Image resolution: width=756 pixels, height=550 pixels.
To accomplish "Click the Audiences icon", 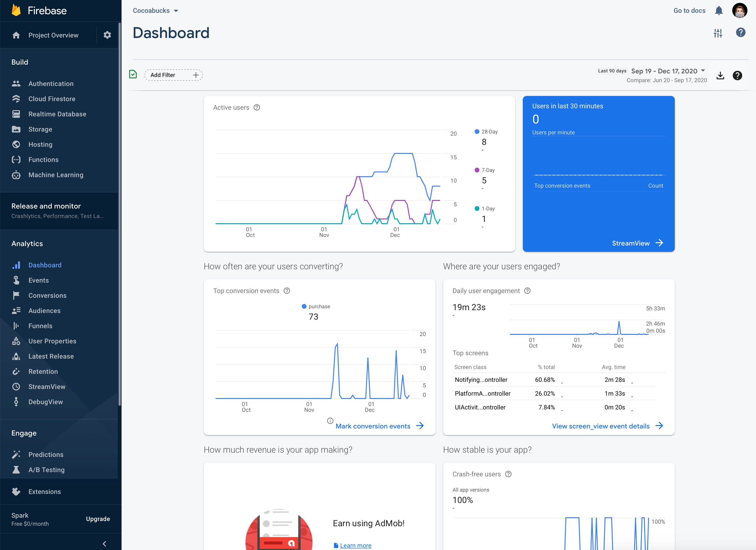I will [x=16, y=311].
